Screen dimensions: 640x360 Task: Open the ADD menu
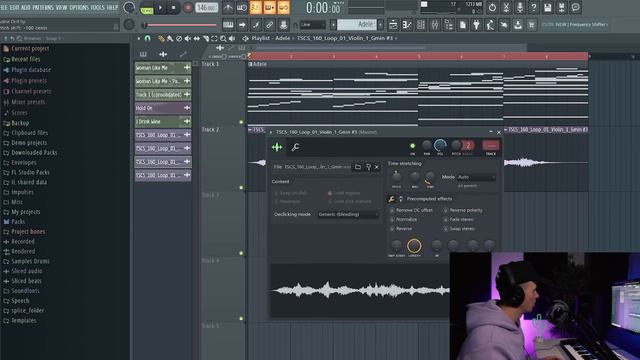click(26, 7)
